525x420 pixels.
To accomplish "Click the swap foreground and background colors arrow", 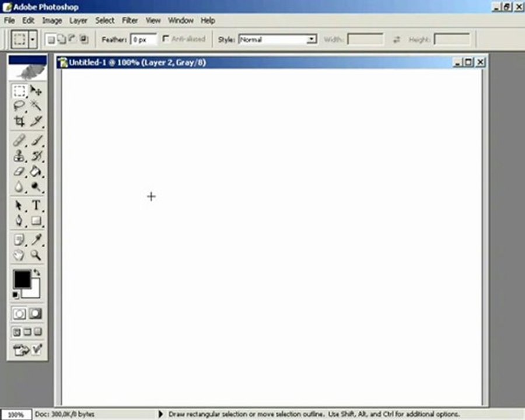I will (37, 272).
